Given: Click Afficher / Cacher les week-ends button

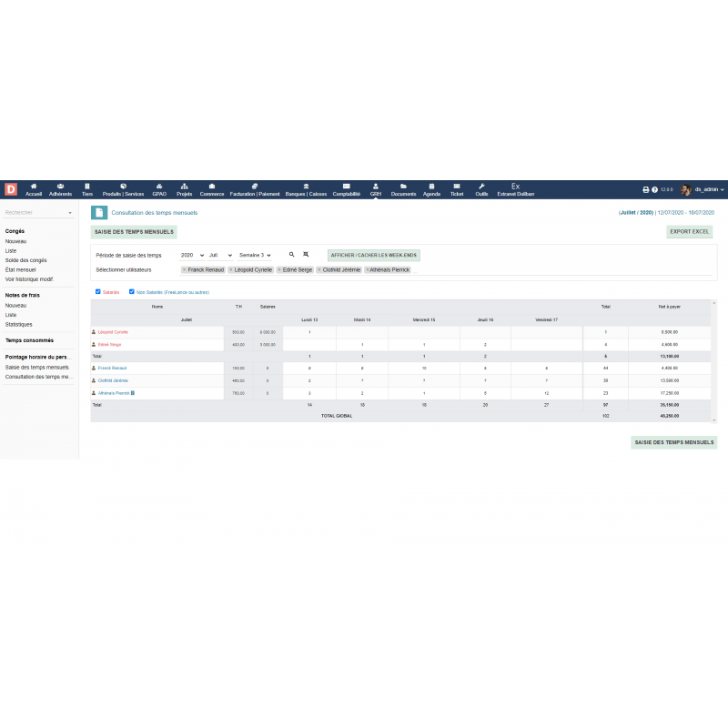Looking at the screenshot, I should [x=374, y=256].
